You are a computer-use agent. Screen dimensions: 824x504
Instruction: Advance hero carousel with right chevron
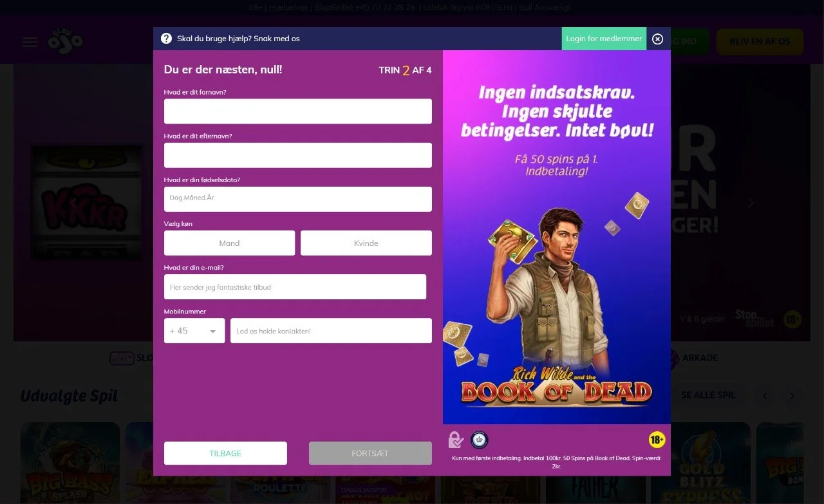[750, 203]
